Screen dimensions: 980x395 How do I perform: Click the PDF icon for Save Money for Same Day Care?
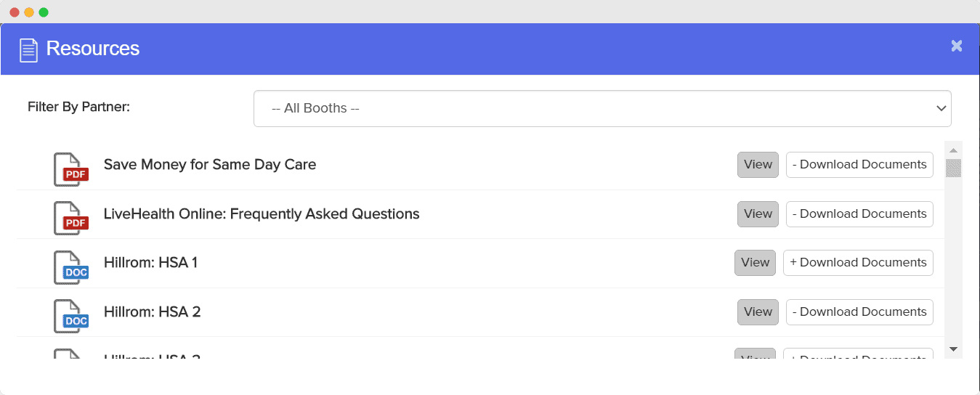pyautogui.click(x=70, y=169)
